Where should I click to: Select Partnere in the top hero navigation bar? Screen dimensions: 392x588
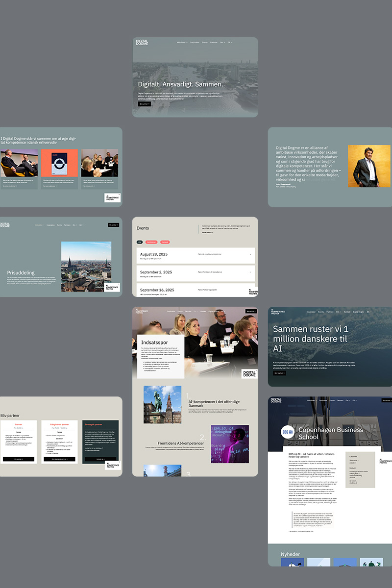click(x=214, y=43)
